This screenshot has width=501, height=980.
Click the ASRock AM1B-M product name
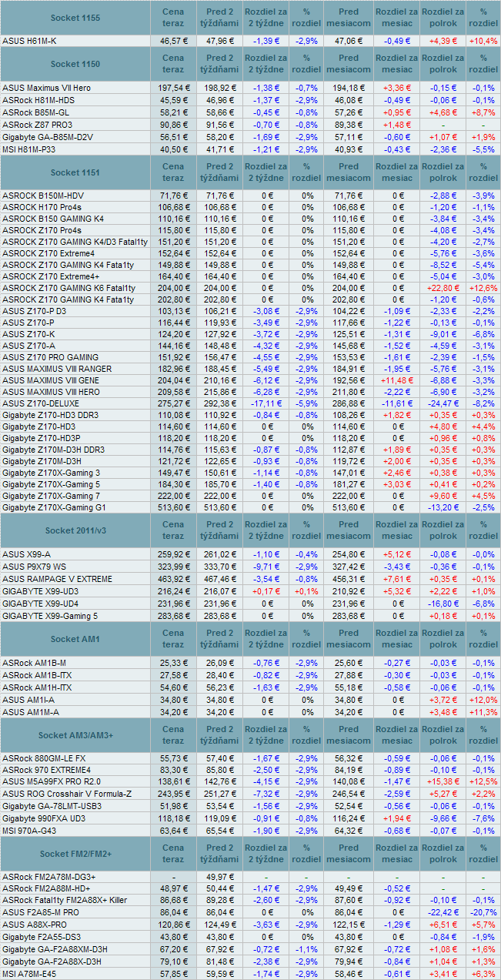[34, 663]
